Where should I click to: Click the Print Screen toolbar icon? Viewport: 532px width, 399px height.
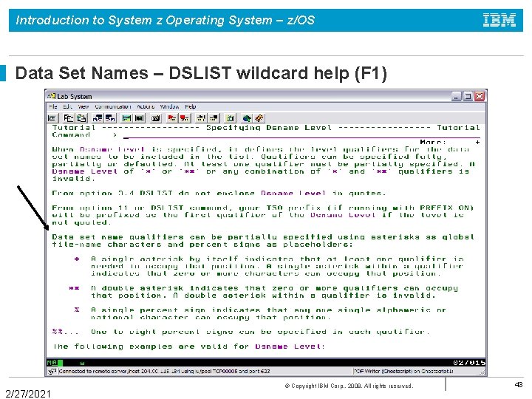tap(52, 118)
